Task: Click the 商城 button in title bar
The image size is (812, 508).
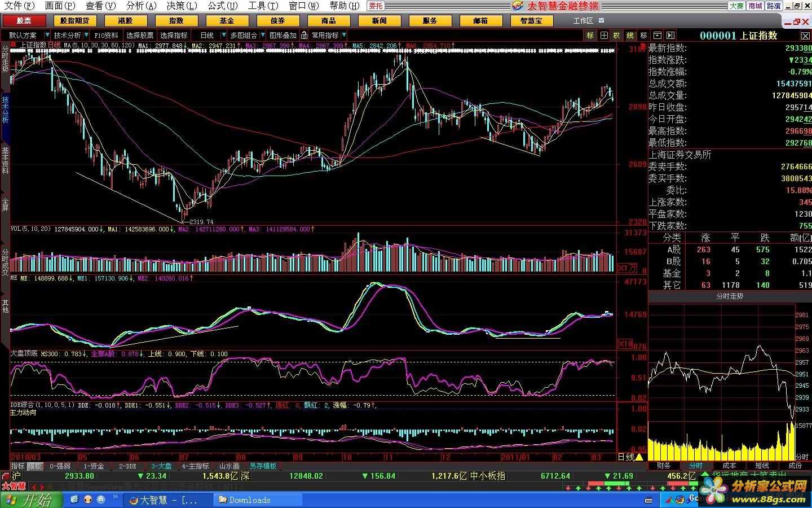Action: 755,6
